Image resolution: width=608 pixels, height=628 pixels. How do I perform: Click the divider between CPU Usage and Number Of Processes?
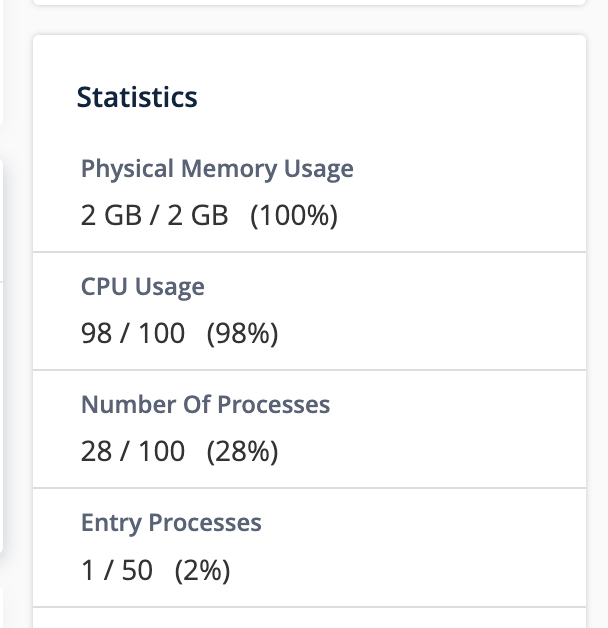tap(309, 370)
